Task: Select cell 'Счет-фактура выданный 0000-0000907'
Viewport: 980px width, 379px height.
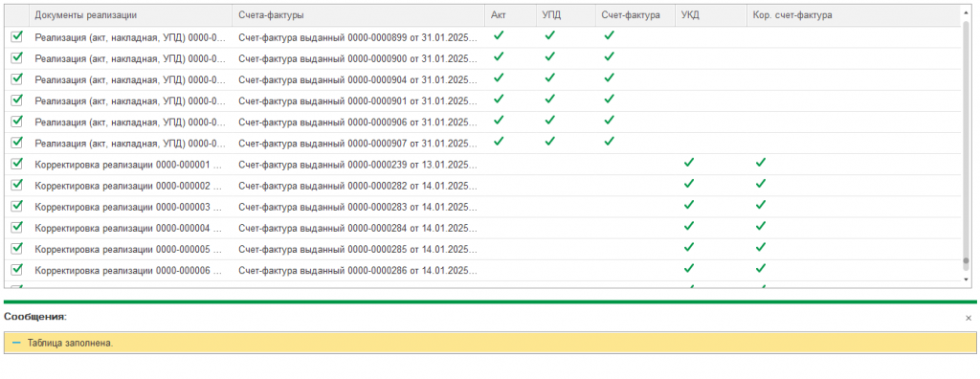Action: pos(358,143)
